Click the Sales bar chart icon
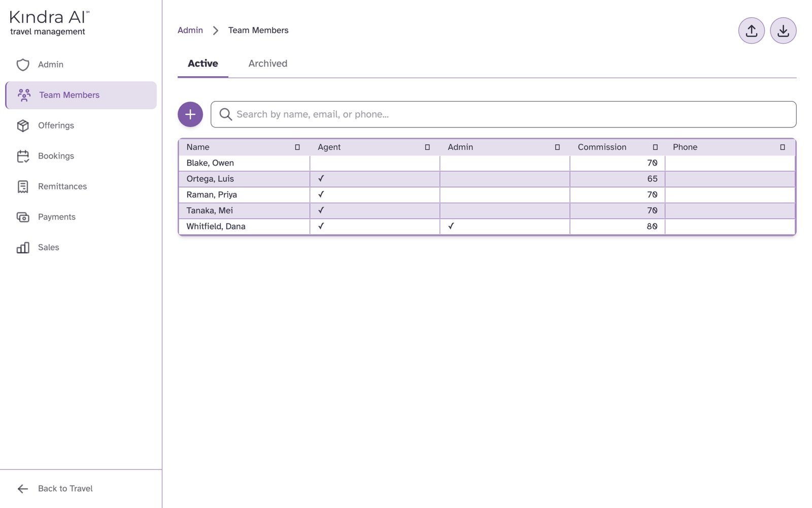This screenshot has height=508, width=812. coord(23,247)
